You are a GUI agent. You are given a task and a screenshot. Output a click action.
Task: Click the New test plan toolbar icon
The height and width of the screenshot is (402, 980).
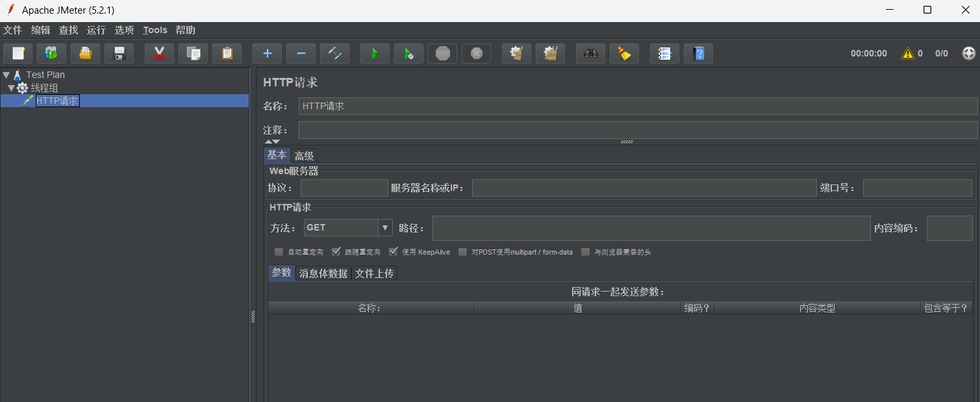tap(18, 53)
